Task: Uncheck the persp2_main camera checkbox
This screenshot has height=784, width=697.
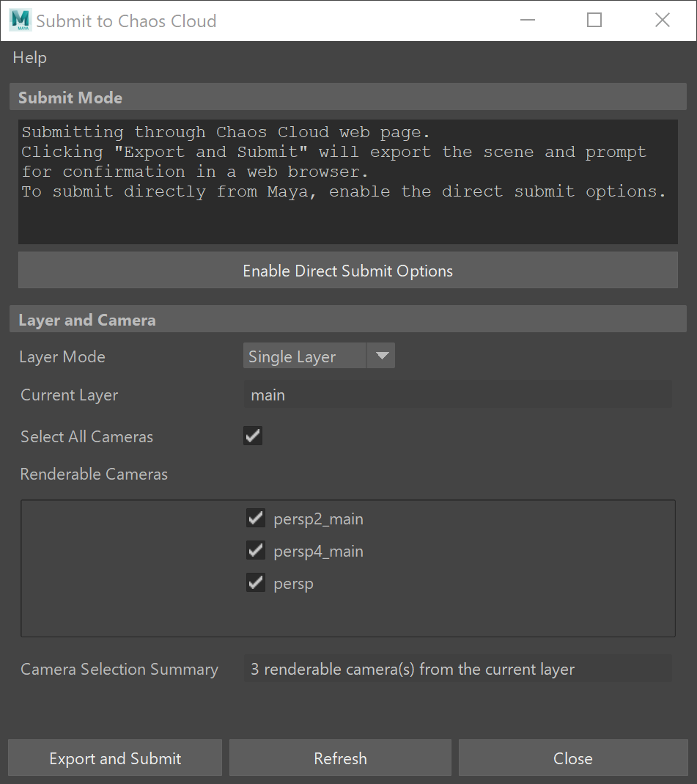Action: point(256,519)
